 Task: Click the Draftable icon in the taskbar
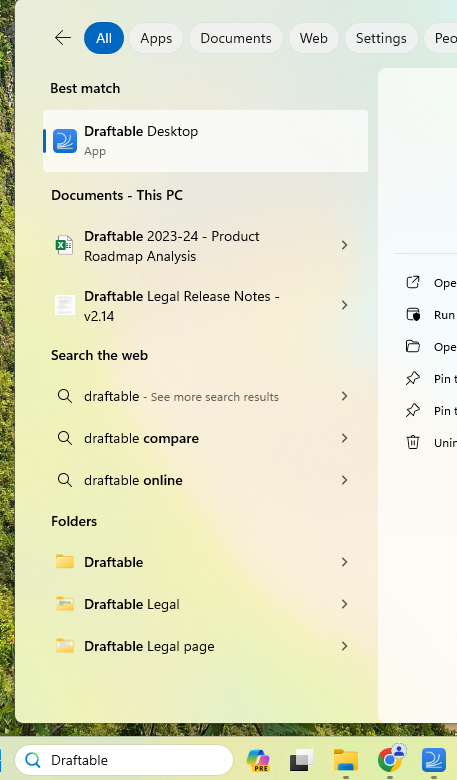coord(434,760)
